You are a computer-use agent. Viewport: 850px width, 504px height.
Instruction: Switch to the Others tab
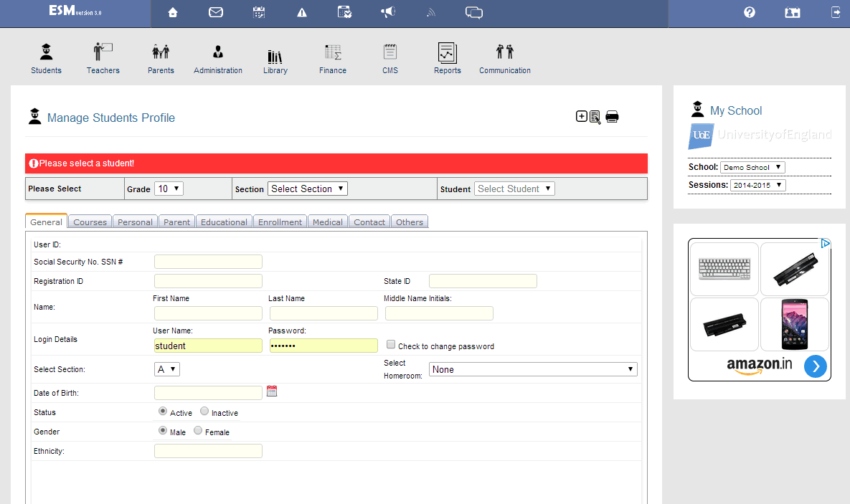click(410, 222)
